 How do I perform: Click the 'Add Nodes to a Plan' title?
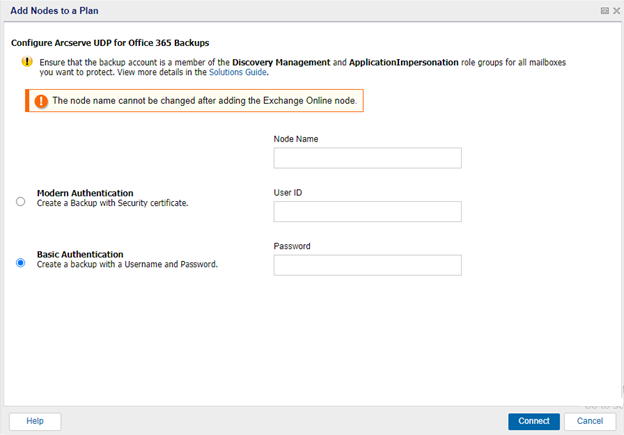55,11
